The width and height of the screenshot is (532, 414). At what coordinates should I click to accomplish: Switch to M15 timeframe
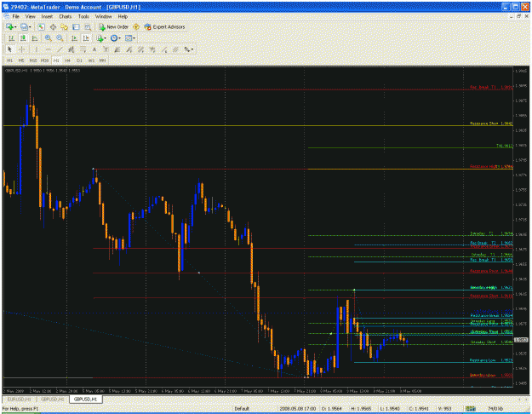click(x=33, y=60)
